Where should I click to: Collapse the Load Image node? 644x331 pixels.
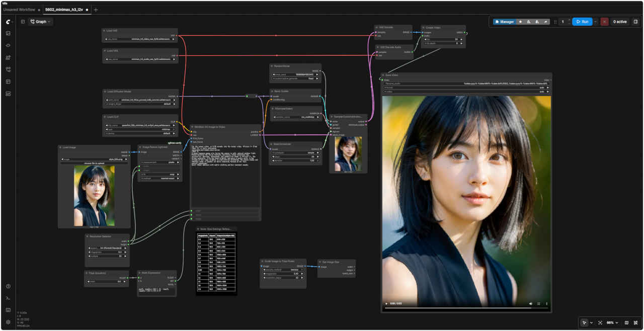60,147
